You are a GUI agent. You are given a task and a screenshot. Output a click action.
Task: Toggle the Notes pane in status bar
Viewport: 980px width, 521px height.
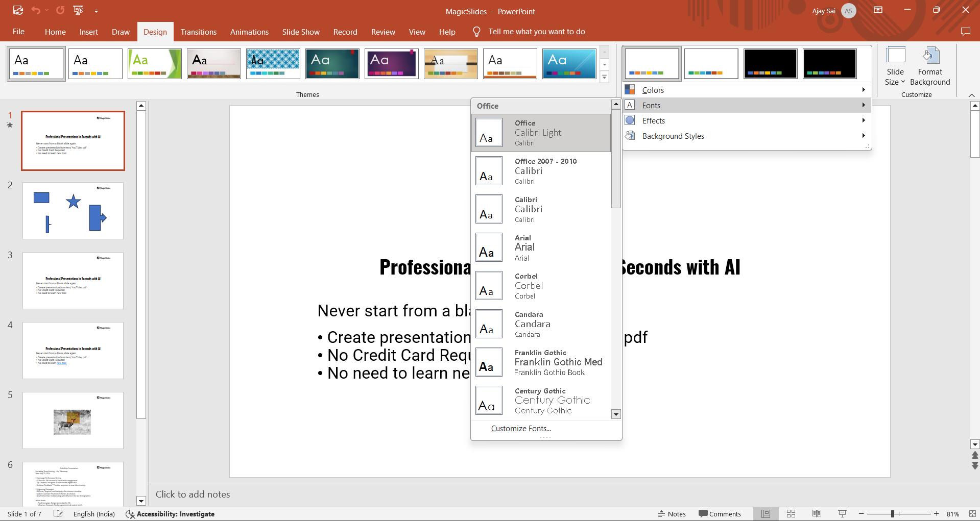[672, 514]
